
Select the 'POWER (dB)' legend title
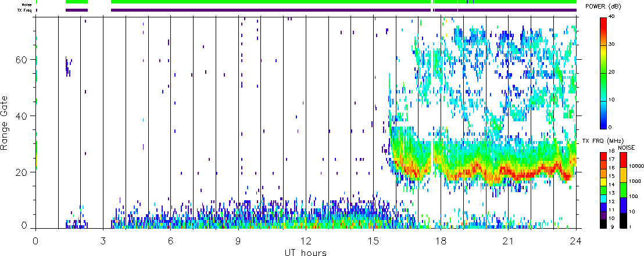[603, 6]
